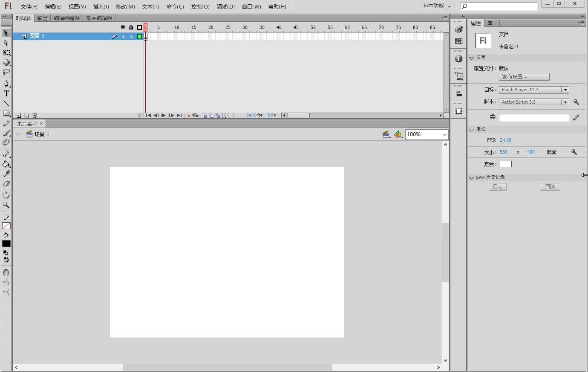Select the Subselection tool
Screen dimensions: 588x372
coord(6,43)
